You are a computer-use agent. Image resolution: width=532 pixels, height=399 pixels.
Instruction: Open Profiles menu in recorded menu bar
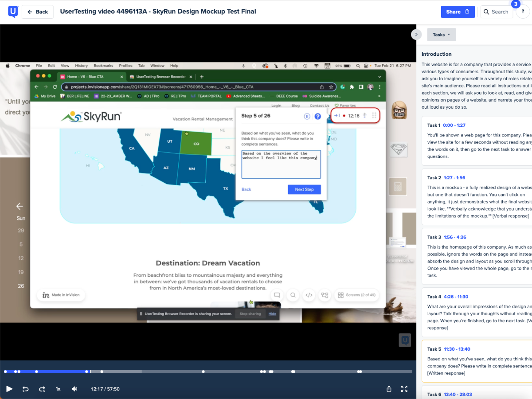coord(125,66)
